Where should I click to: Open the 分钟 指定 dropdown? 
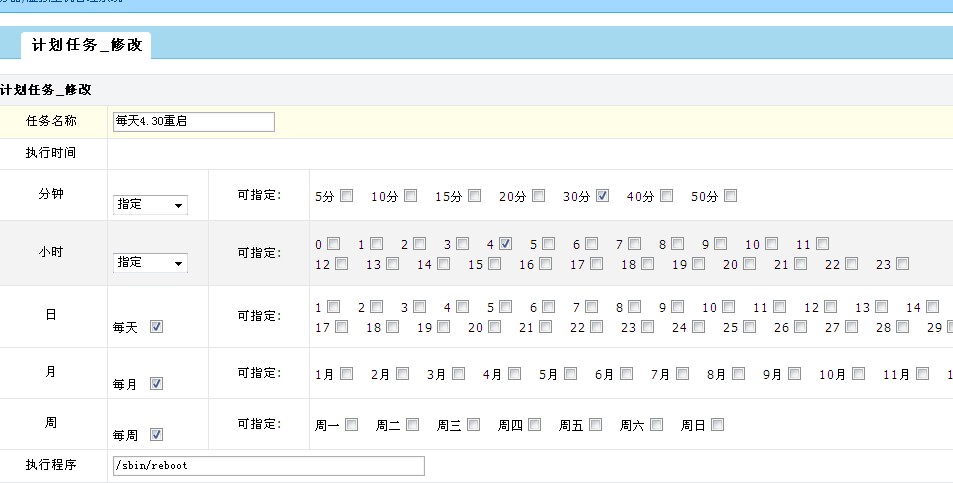[150, 204]
